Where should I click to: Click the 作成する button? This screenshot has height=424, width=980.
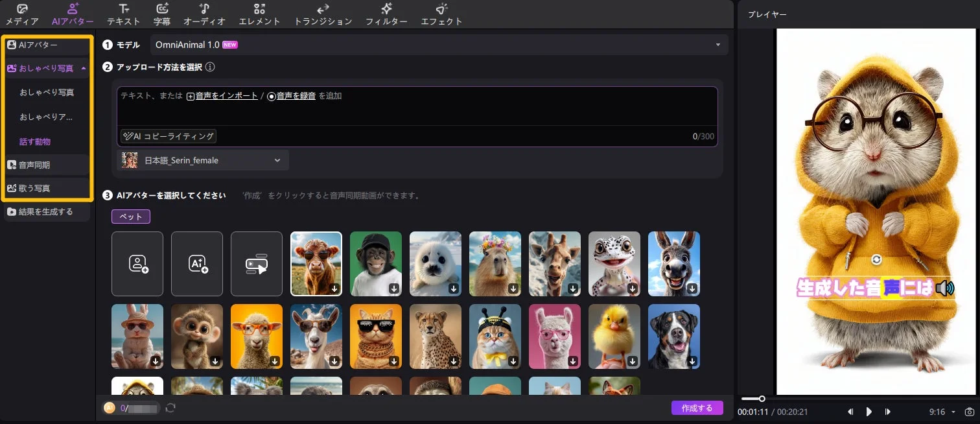(697, 408)
